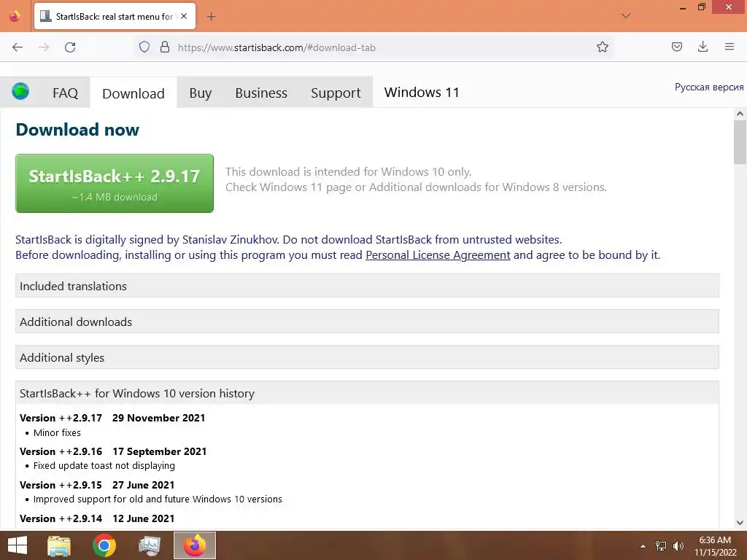The width and height of the screenshot is (747, 560).
Task: Reload the current page
Action: [70, 47]
